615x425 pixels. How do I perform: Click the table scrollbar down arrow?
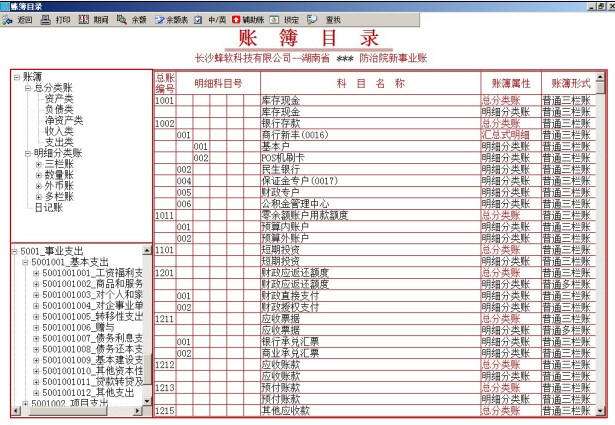tap(601, 411)
